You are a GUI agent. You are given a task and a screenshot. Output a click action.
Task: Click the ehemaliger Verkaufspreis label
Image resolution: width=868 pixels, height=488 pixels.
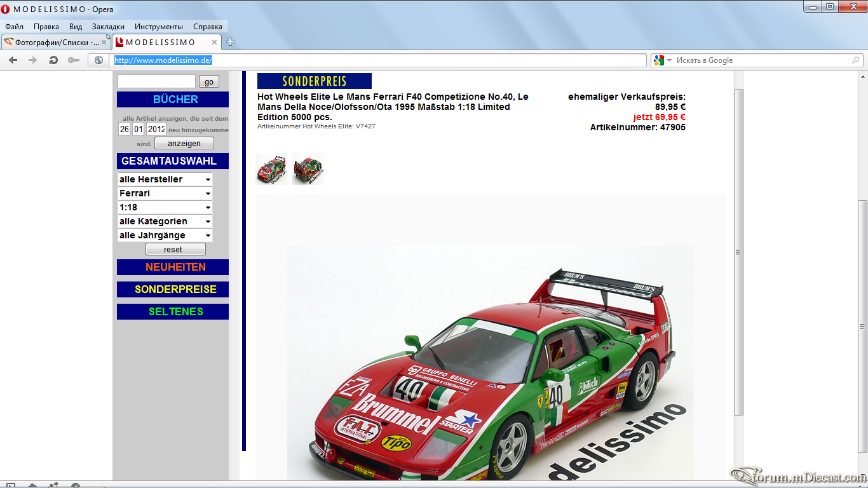click(x=627, y=97)
